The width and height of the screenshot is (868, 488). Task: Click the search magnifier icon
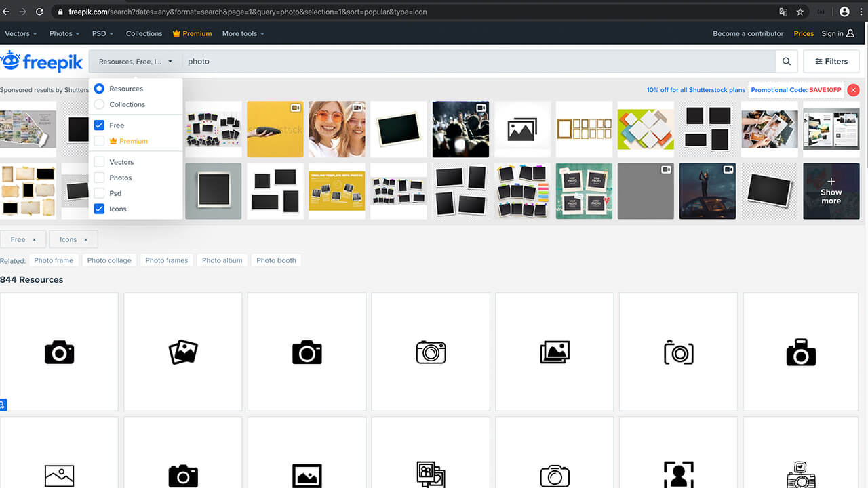786,62
